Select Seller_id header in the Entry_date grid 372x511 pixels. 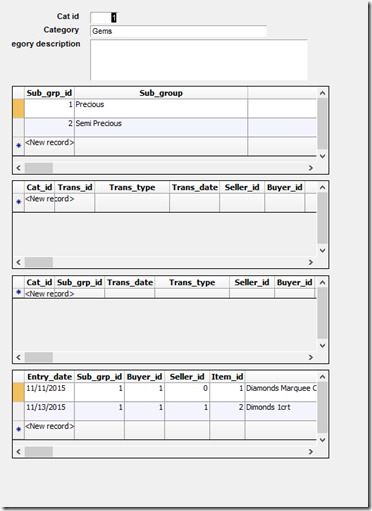[187, 377]
